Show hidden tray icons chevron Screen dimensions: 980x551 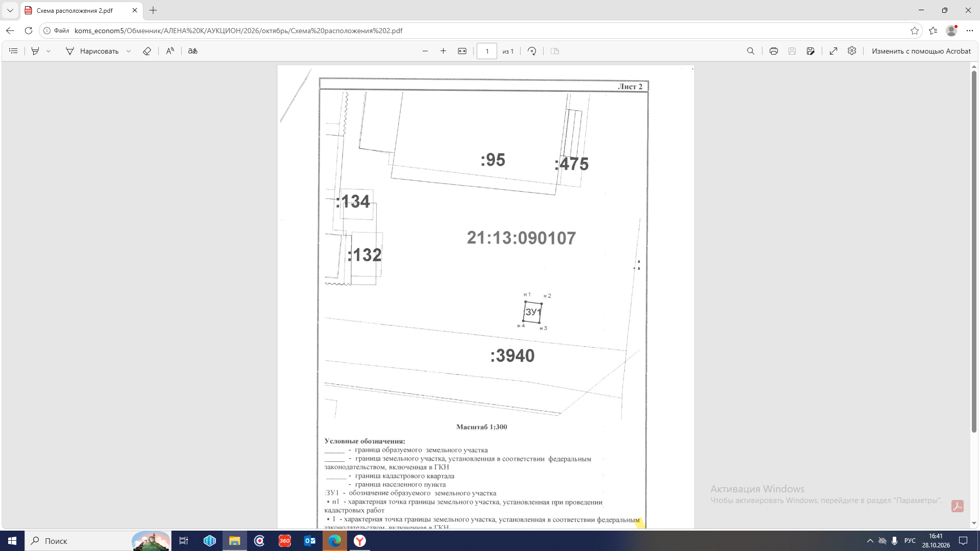(x=870, y=541)
